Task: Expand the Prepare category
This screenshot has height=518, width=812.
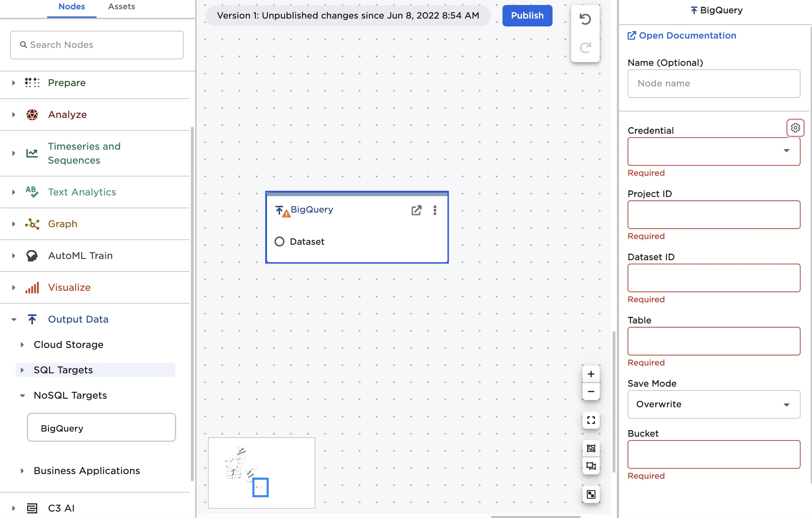Action: pos(14,83)
